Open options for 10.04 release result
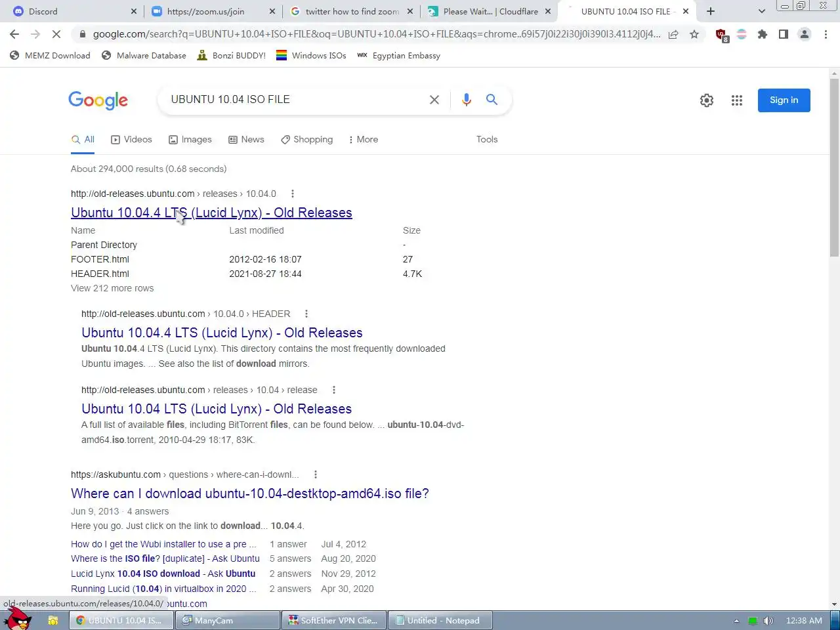Image resolution: width=840 pixels, height=630 pixels. pos(334,390)
